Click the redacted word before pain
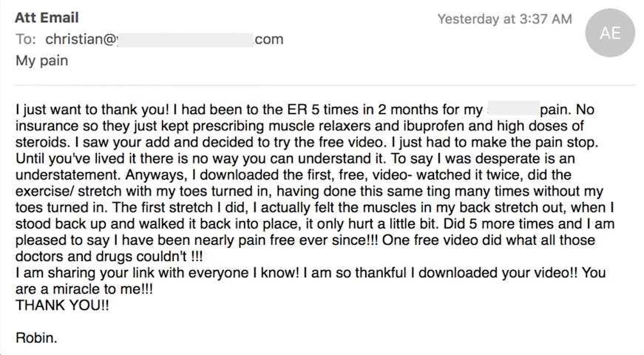The image size is (644, 355). pos(513,109)
